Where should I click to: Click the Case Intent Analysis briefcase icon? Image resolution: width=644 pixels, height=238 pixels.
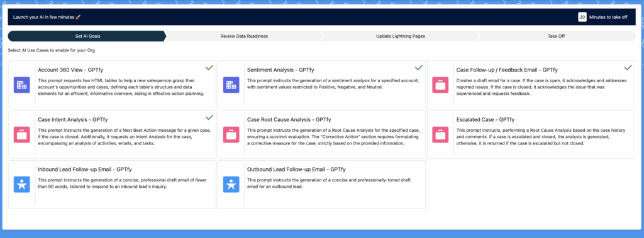[x=22, y=134]
